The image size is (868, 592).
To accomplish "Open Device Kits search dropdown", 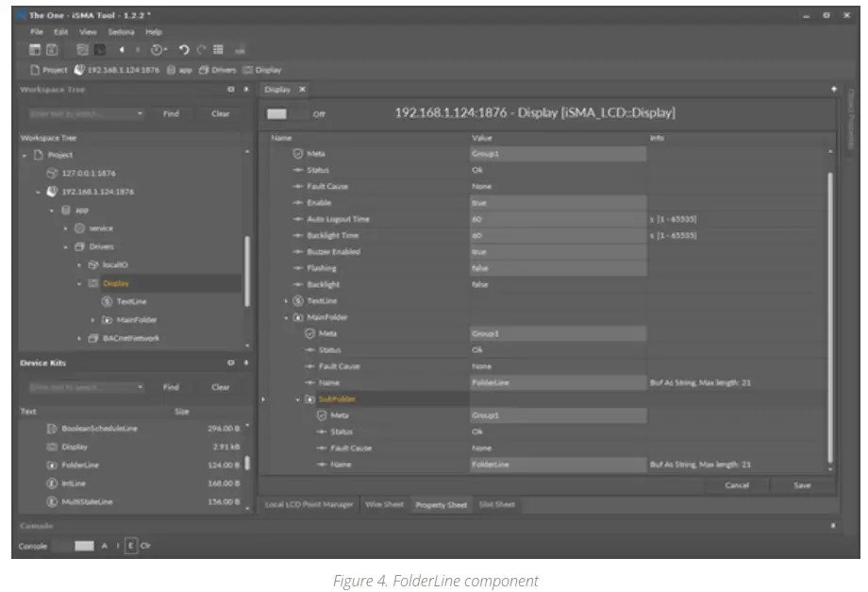I will [140, 387].
